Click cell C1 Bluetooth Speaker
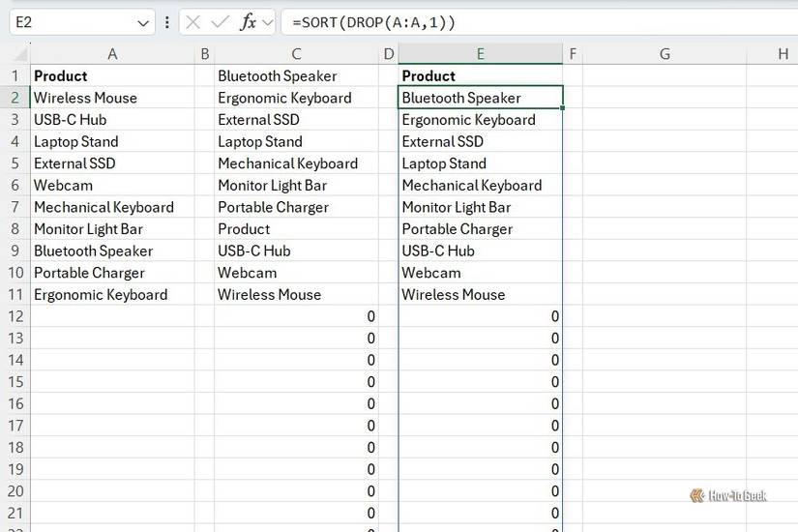This screenshot has width=798, height=532. (296, 75)
